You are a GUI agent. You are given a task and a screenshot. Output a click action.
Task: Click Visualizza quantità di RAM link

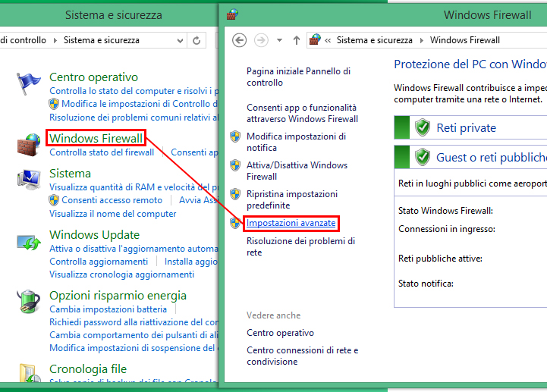tap(134, 187)
